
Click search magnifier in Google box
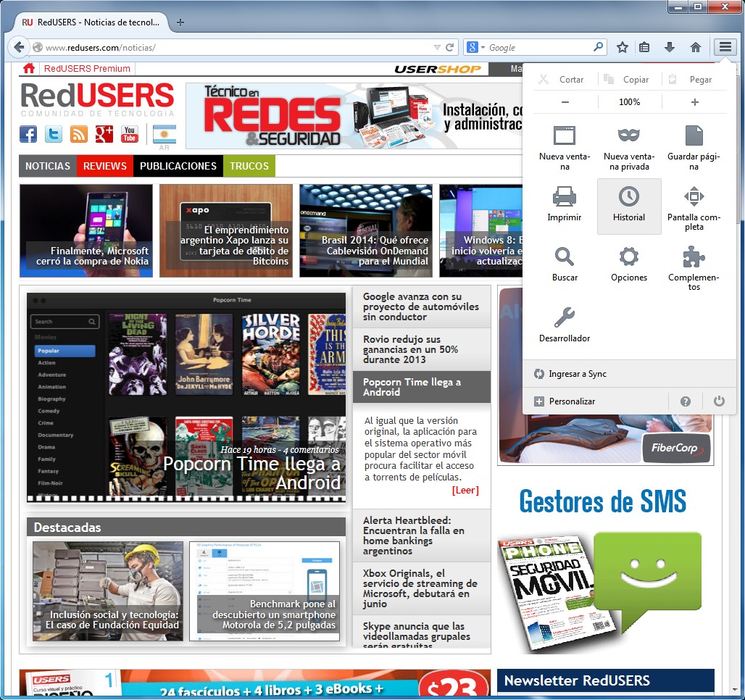pos(598,47)
